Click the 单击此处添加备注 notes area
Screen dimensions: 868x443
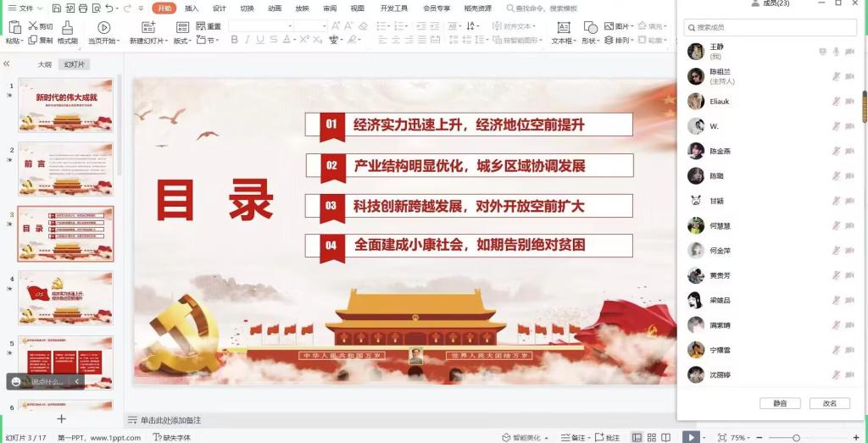tap(170, 420)
